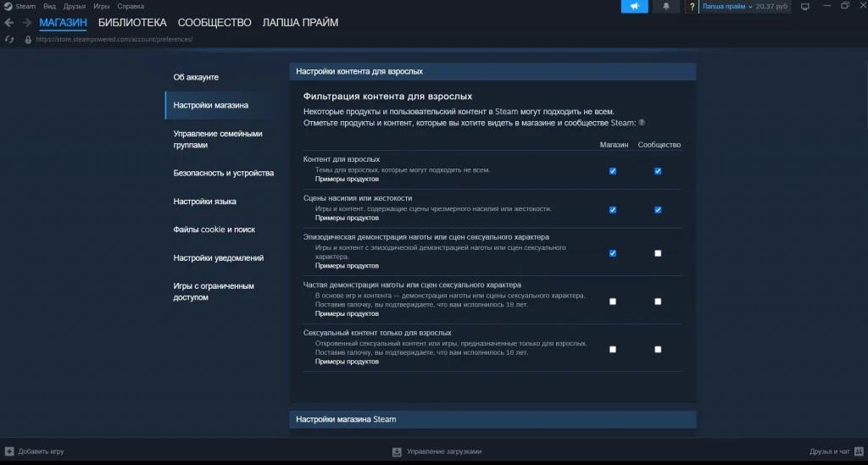Switch to the СООБЩЕСТВО tab

click(214, 23)
